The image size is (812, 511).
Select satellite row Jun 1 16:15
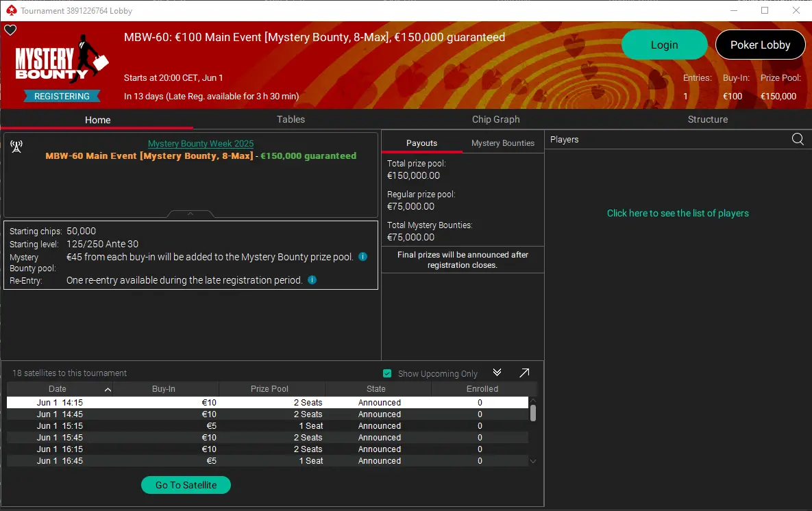[x=267, y=449]
